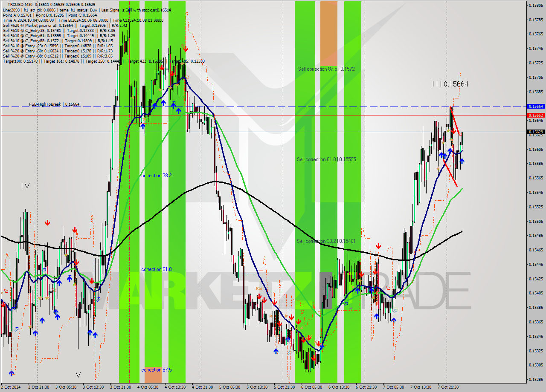Click the '5 Oct 05:30' time label
The width and height of the screenshot is (546, 392).
coord(229,387)
